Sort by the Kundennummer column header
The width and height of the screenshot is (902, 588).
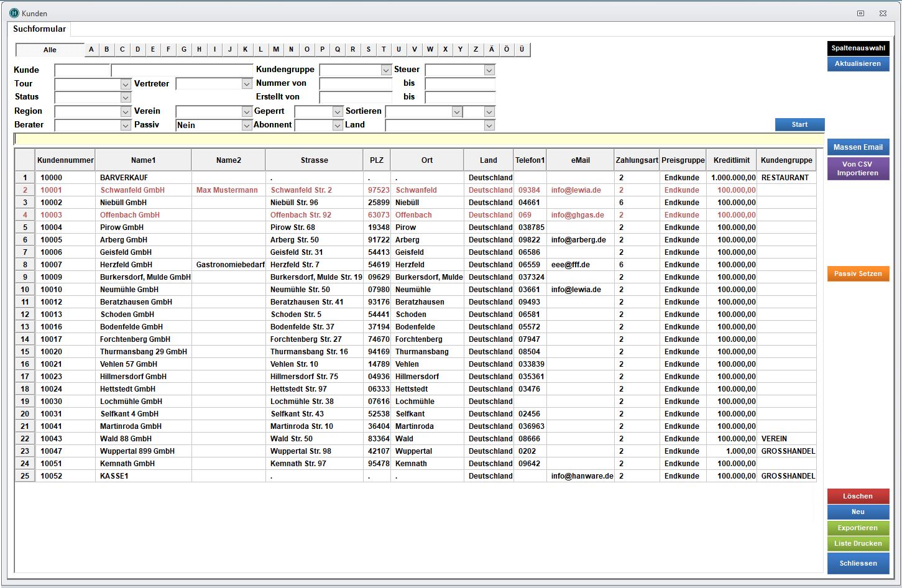point(65,160)
